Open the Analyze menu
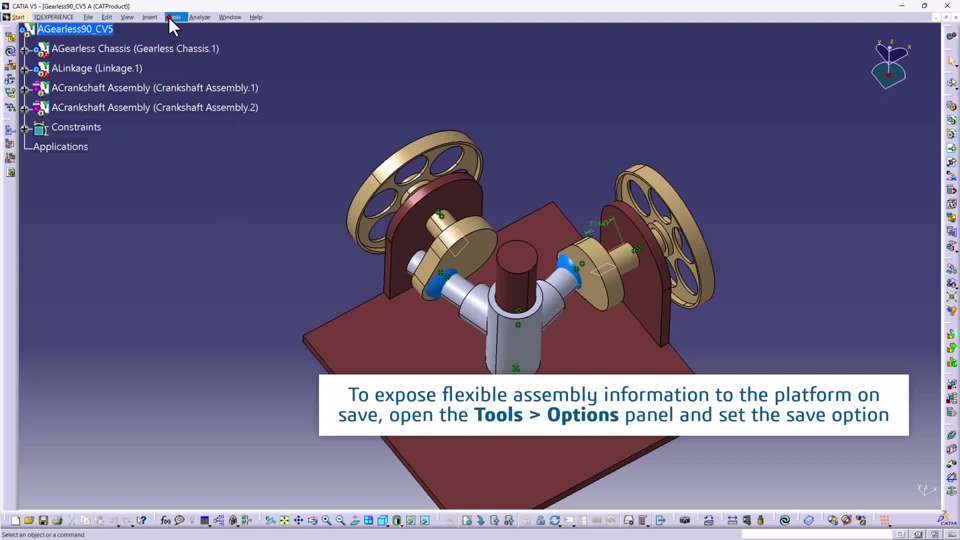The image size is (960, 540). (200, 17)
